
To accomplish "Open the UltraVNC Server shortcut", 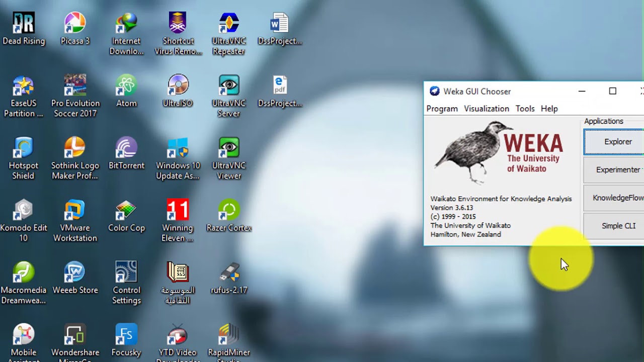I will (x=229, y=97).
